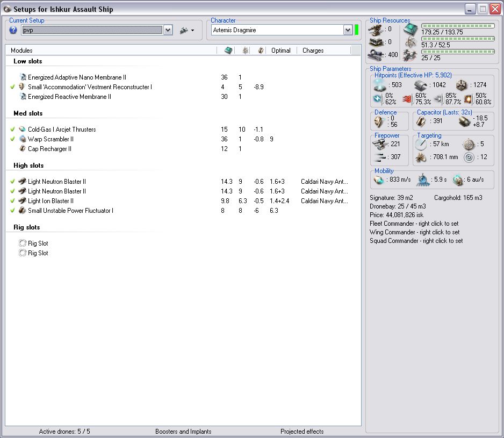This screenshot has height=438, width=504.
Task: Click the warp speed icon showing 6 au/s
Action: 457,179
